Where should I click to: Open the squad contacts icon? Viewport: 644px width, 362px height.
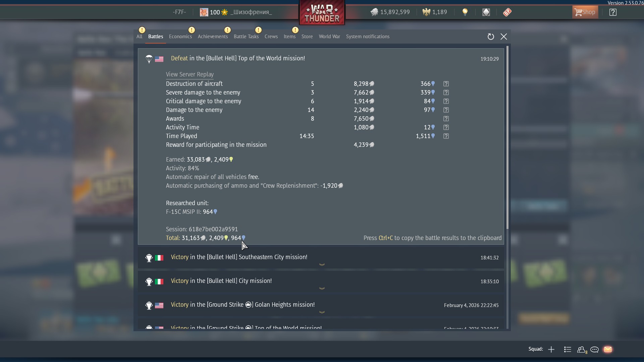tap(582, 350)
